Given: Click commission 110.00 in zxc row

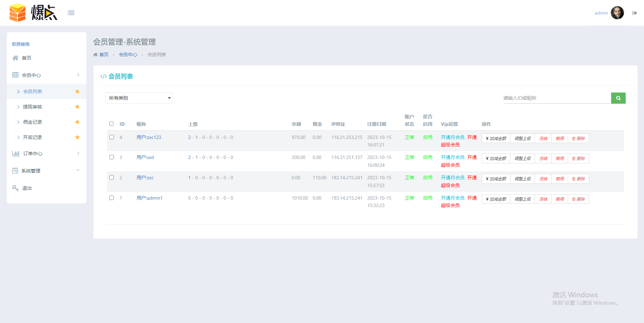Looking at the screenshot, I should [x=319, y=178].
